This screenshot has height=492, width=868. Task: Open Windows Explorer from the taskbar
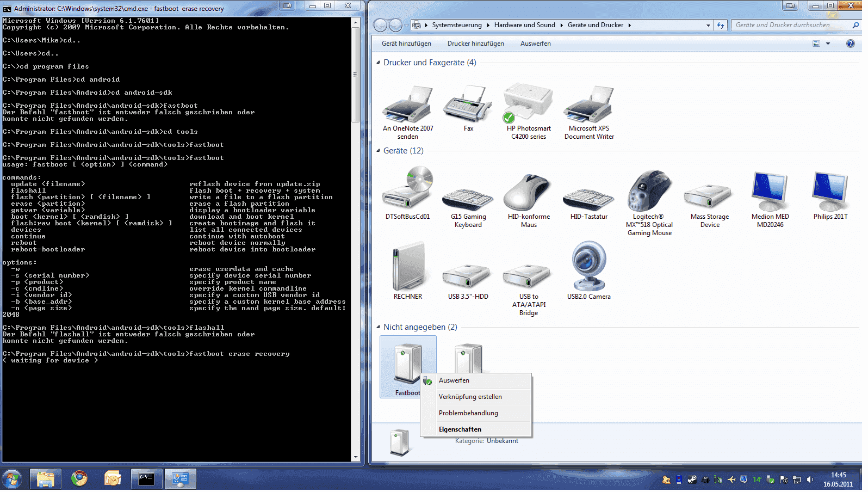[46, 479]
